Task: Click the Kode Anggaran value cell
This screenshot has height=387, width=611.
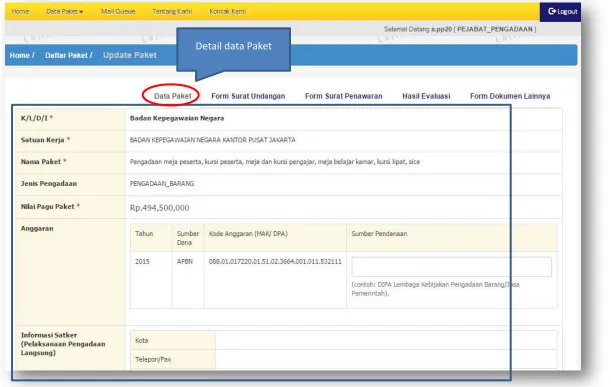Action: [275, 262]
